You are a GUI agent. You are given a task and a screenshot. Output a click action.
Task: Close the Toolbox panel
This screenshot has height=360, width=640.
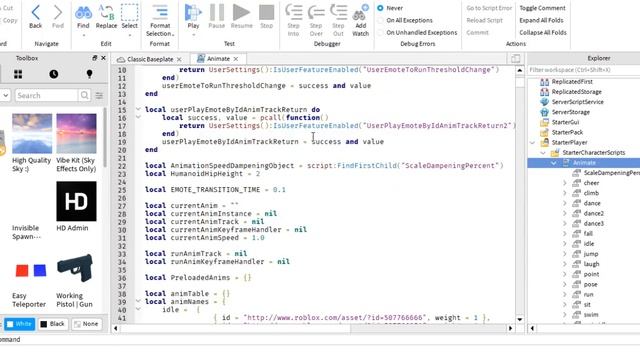(x=103, y=58)
